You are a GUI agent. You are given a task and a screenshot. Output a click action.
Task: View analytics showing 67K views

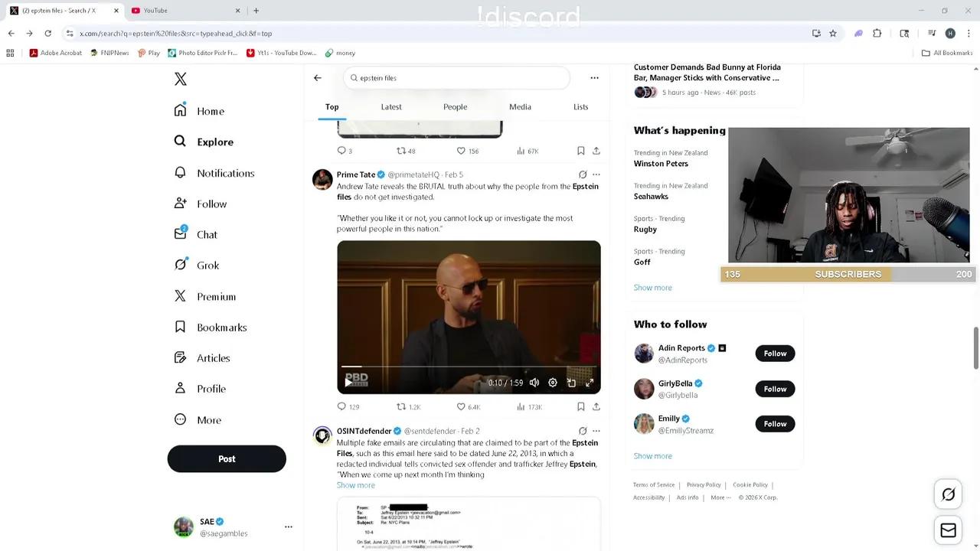tap(528, 151)
